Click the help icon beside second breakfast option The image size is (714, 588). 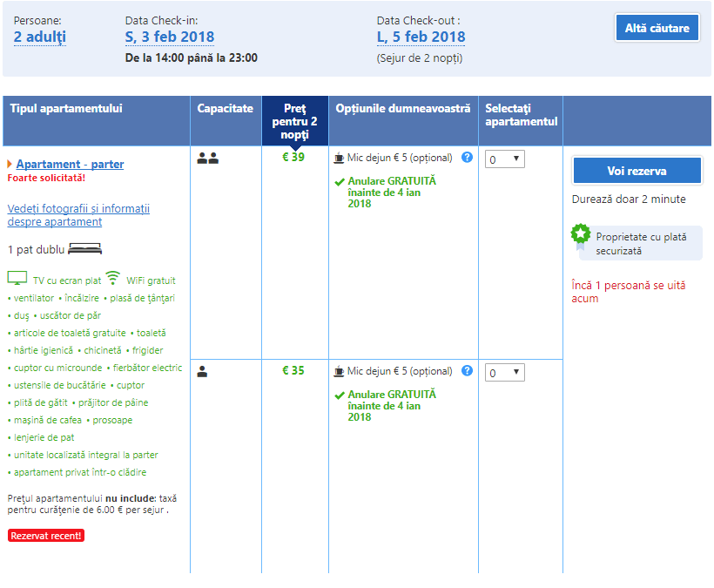(468, 370)
